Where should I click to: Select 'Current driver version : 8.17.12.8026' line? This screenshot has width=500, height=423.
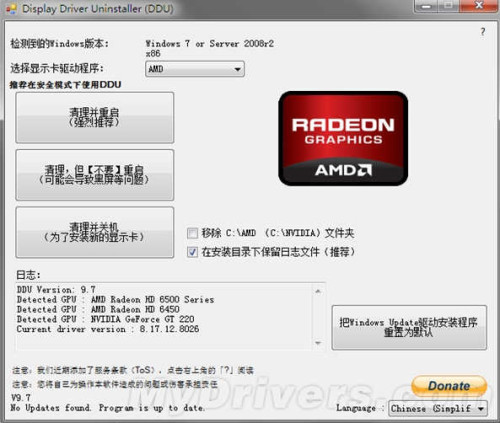tap(108, 329)
